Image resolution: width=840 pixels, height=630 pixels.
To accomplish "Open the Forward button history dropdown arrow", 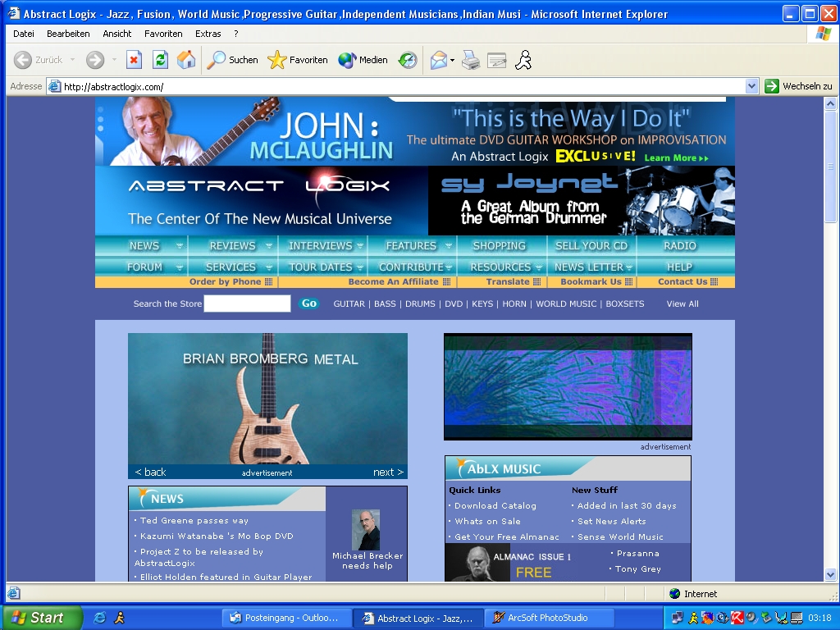I will tap(114, 60).
